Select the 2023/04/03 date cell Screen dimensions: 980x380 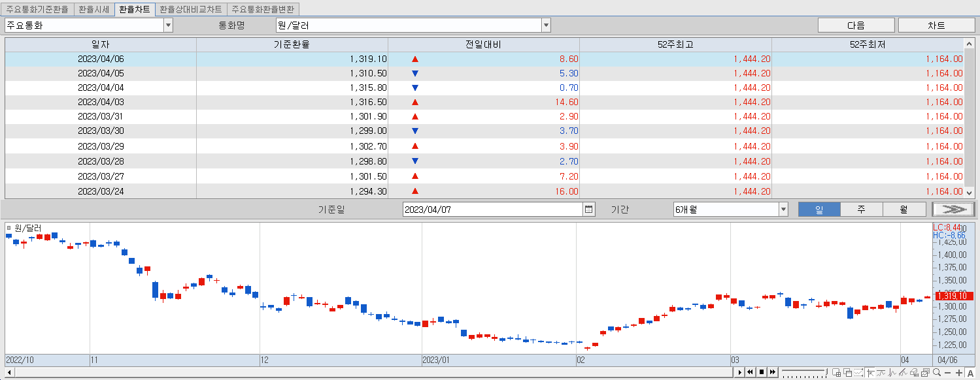coord(101,102)
